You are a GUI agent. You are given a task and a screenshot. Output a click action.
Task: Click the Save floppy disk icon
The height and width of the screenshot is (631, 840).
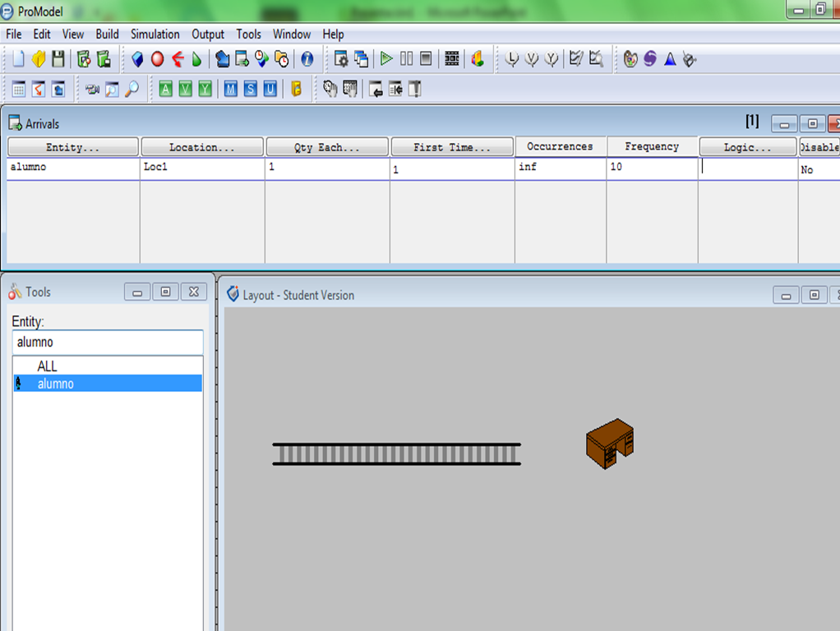tap(58, 59)
